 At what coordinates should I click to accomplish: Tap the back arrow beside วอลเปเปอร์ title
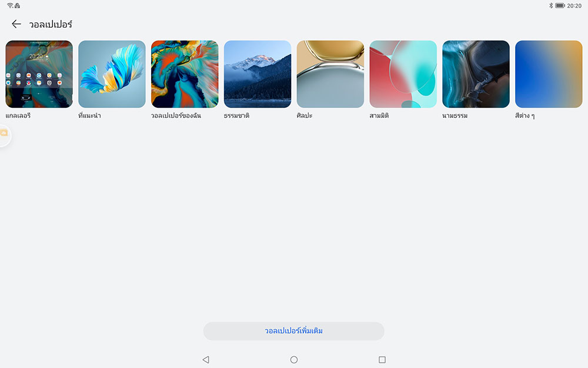[x=16, y=24]
